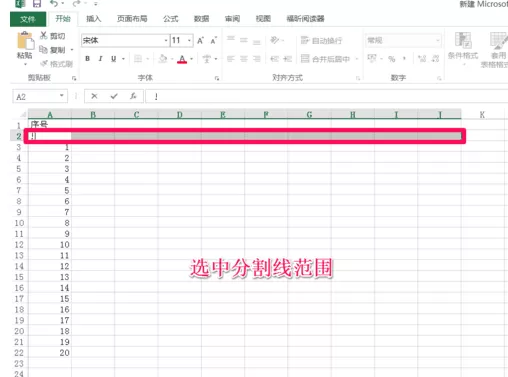Image resolution: width=508 pixels, height=377 pixels.
Task: Click the comma style icon
Action: coord(404,59)
